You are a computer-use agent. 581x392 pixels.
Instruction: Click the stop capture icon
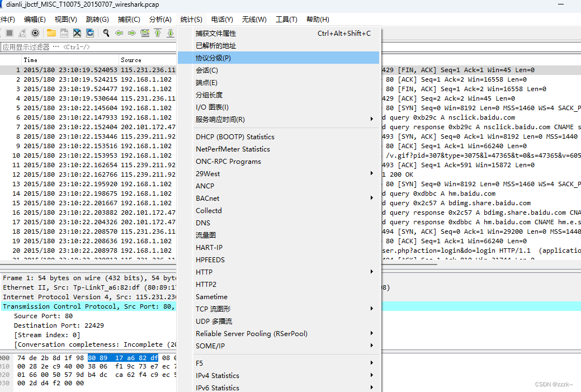8,32
